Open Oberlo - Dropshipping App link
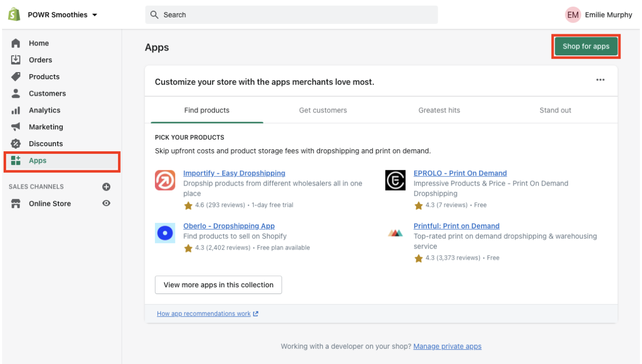Screen dimensions: 642x364 229,226
